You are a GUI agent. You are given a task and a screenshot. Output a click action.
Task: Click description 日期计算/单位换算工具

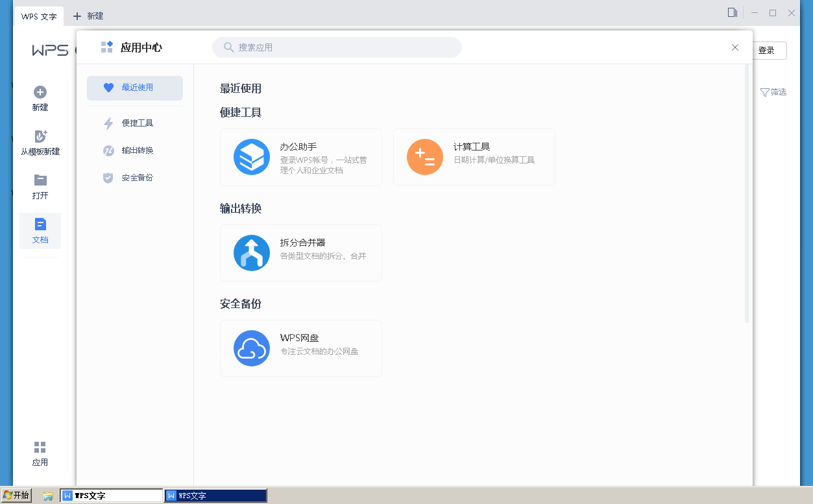pos(494,160)
